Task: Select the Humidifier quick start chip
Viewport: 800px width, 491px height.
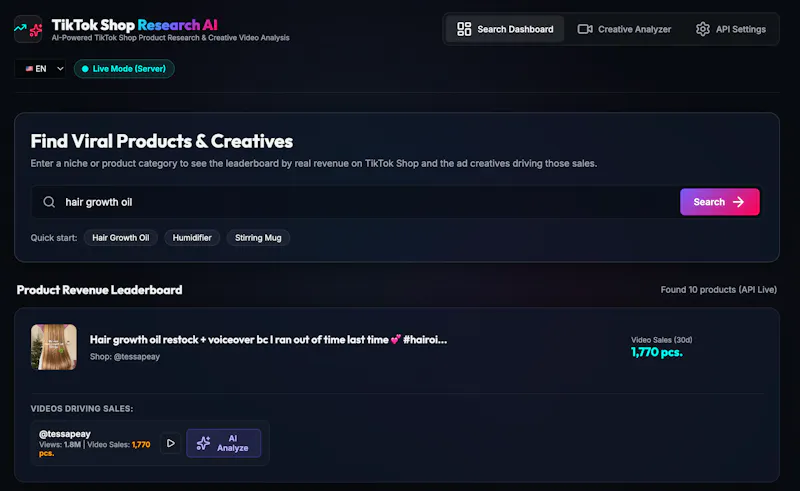Action: 192,238
